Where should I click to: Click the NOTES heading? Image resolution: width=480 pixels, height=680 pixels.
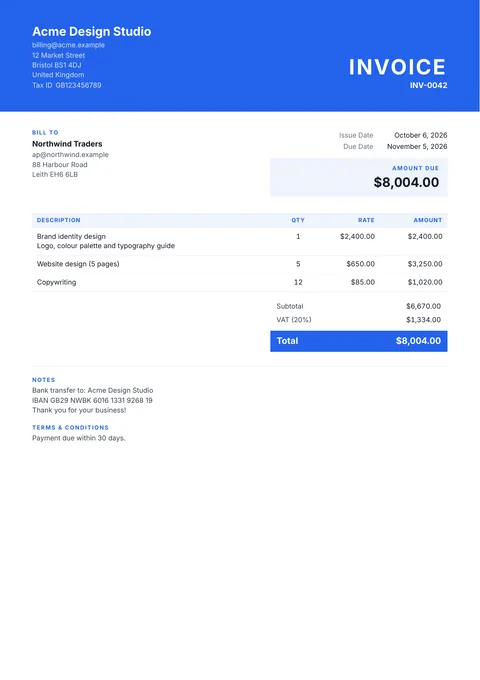click(43, 379)
